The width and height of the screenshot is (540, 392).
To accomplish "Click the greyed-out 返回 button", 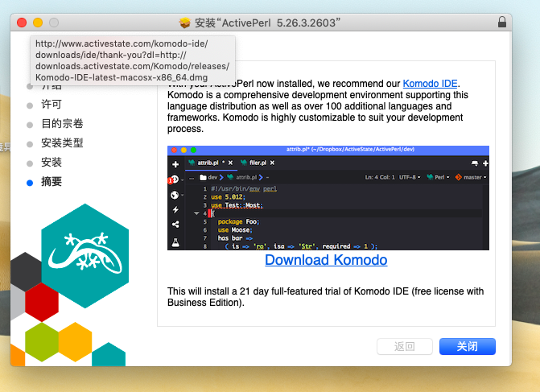I will (405, 346).
